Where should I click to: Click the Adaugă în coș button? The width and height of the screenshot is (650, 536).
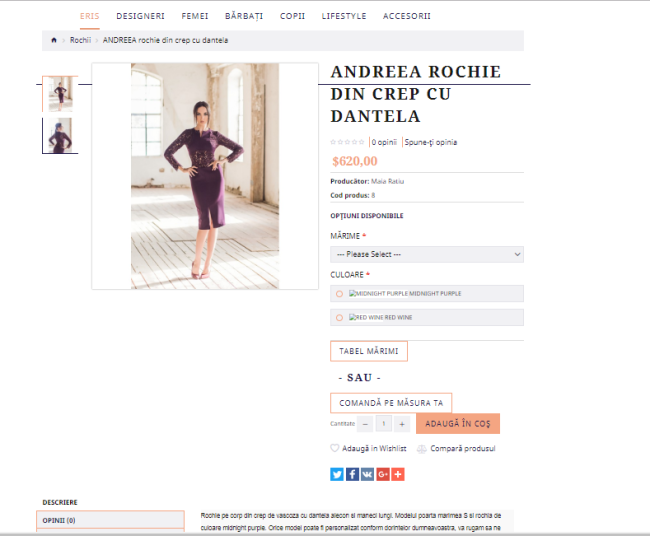(458, 424)
